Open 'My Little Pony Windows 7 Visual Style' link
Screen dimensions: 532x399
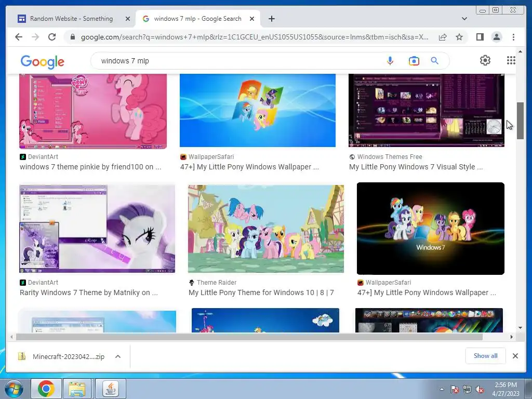416,167
